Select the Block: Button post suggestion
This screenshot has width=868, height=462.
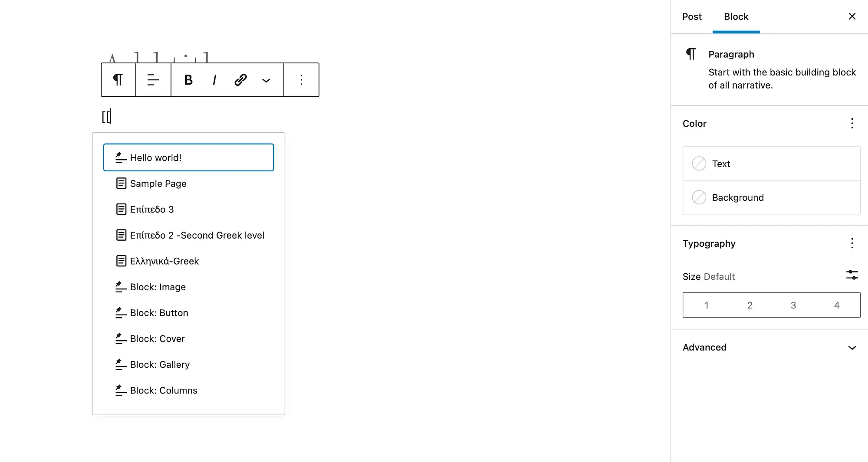point(188,313)
